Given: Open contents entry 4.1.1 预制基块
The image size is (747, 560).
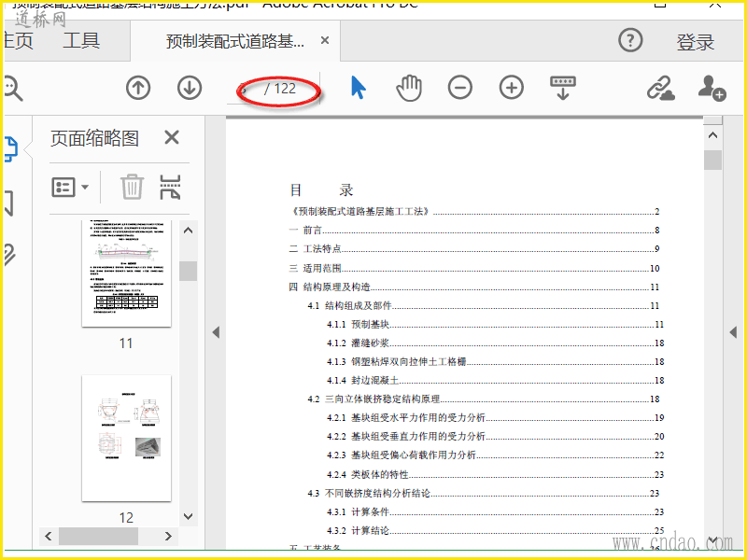Looking at the screenshot, I should [x=495, y=324].
